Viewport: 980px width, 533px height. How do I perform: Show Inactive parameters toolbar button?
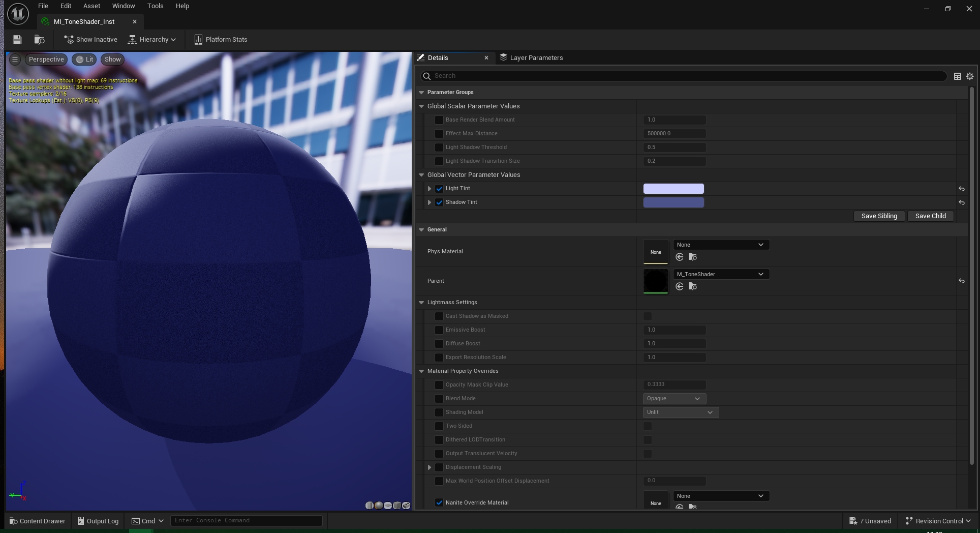(x=90, y=40)
